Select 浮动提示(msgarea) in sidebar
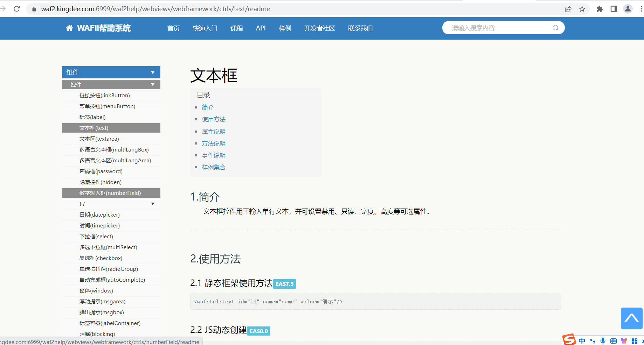This screenshot has width=644, height=345. click(x=111, y=302)
